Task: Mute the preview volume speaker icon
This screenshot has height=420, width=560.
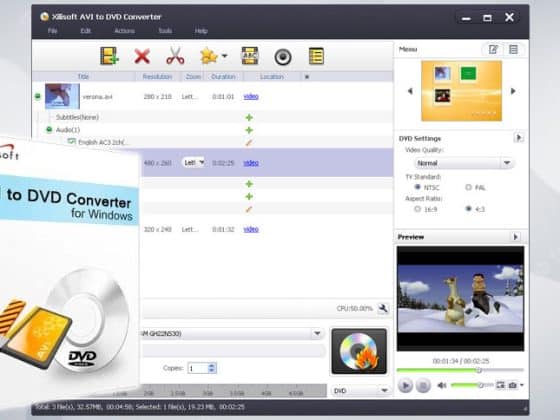Action: (x=442, y=385)
